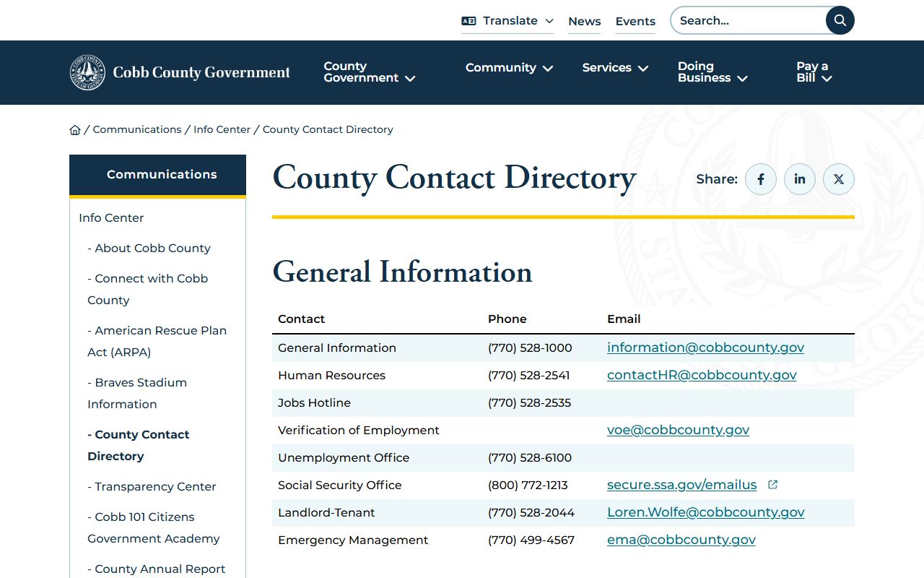Expand the Pay a Bill menu
This screenshot has height=578, width=924.
coord(814,72)
